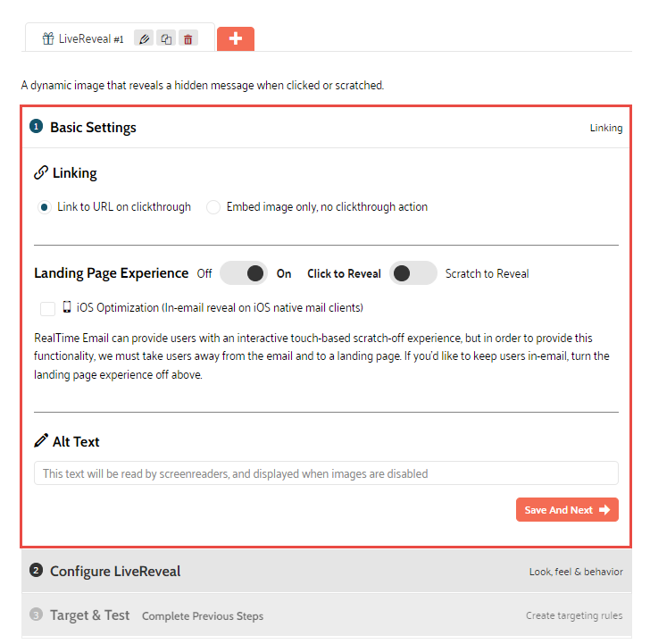Image resolution: width=650 pixels, height=644 pixels.
Task: Click the Save And Next button
Action: [x=567, y=510]
